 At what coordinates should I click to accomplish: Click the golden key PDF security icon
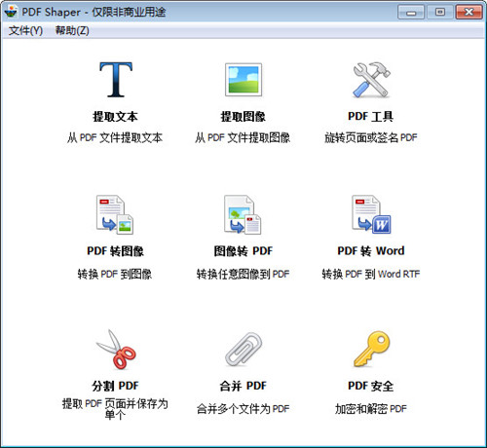371,349
